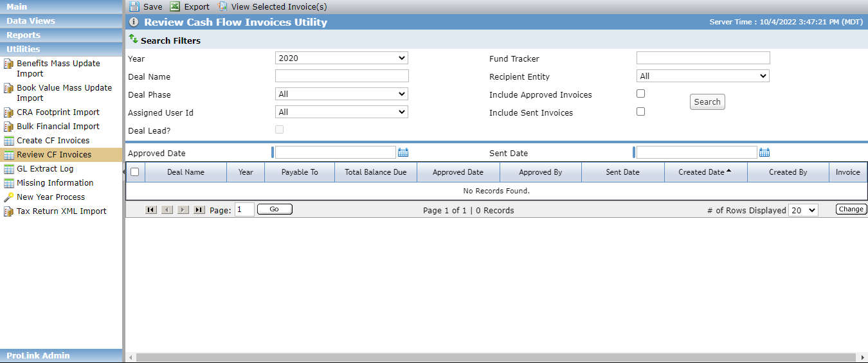Click the Review CF Invoices grid icon
Image resolution: width=868 pixels, height=363 pixels.
coord(9,155)
